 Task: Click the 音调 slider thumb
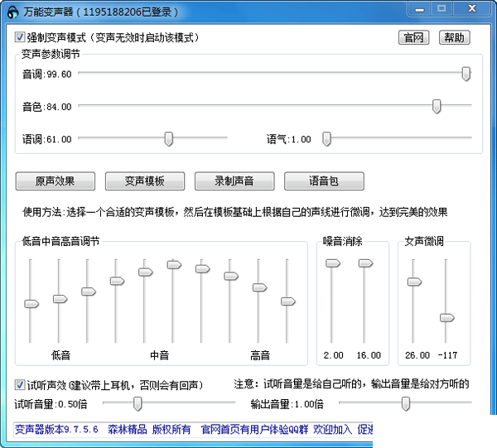click(x=466, y=74)
